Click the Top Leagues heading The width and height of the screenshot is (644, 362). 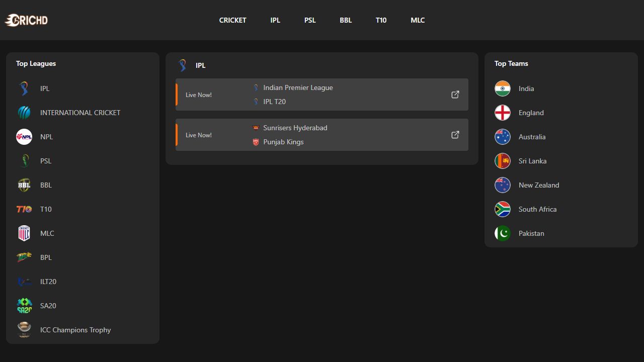[x=36, y=63]
